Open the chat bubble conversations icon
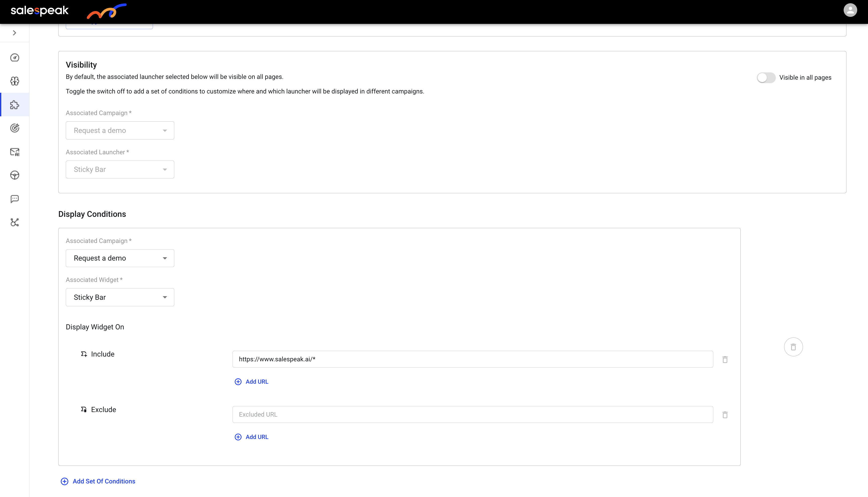Image resolution: width=868 pixels, height=497 pixels. pyautogui.click(x=15, y=199)
